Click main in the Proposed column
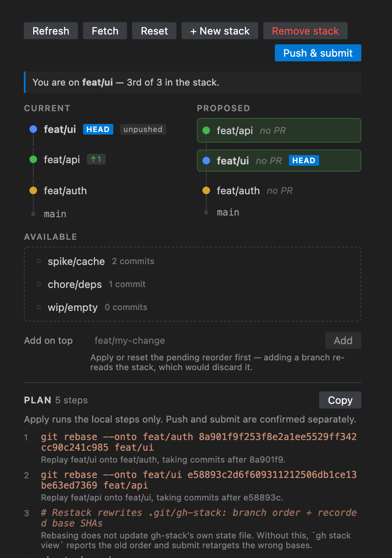Viewport: 392px width, 558px height. tap(228, 212)
